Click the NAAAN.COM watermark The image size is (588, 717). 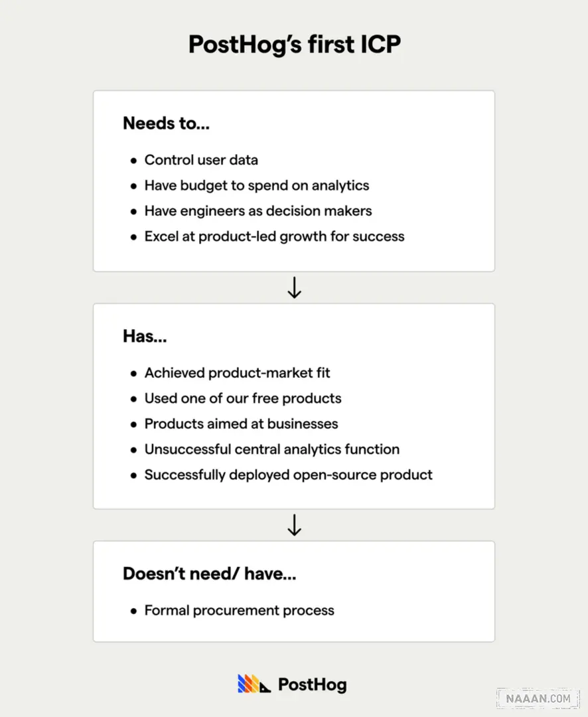point(538,698)
